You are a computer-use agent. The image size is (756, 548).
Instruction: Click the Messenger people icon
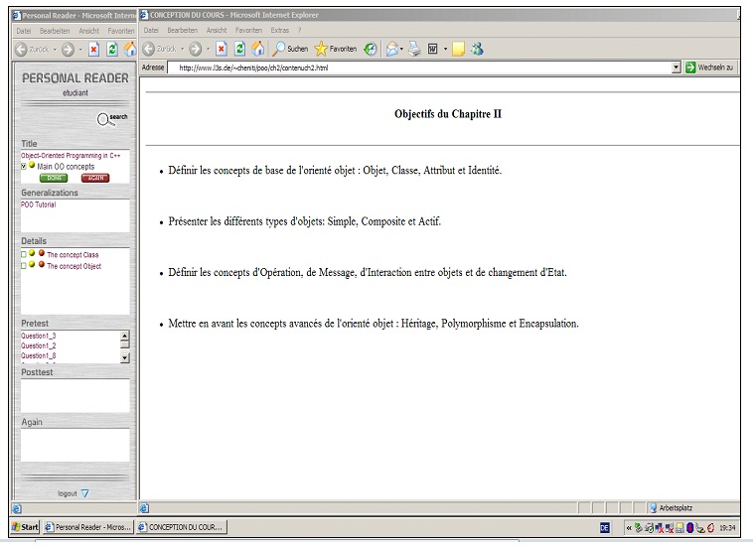point(477,49)
